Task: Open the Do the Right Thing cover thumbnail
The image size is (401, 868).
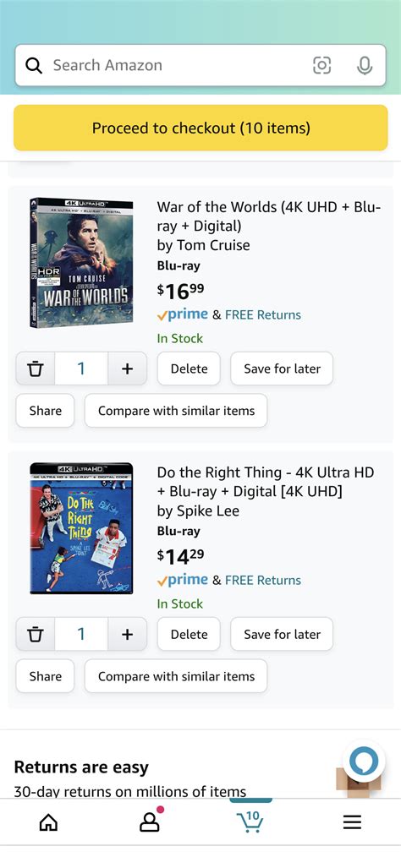Action: point(81,528)
